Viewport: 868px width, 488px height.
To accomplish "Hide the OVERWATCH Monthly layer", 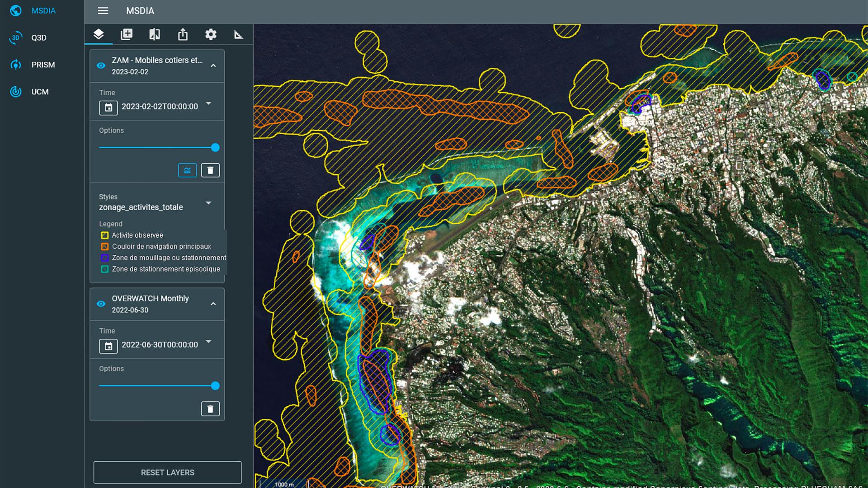I will click(x=101, y=304).
